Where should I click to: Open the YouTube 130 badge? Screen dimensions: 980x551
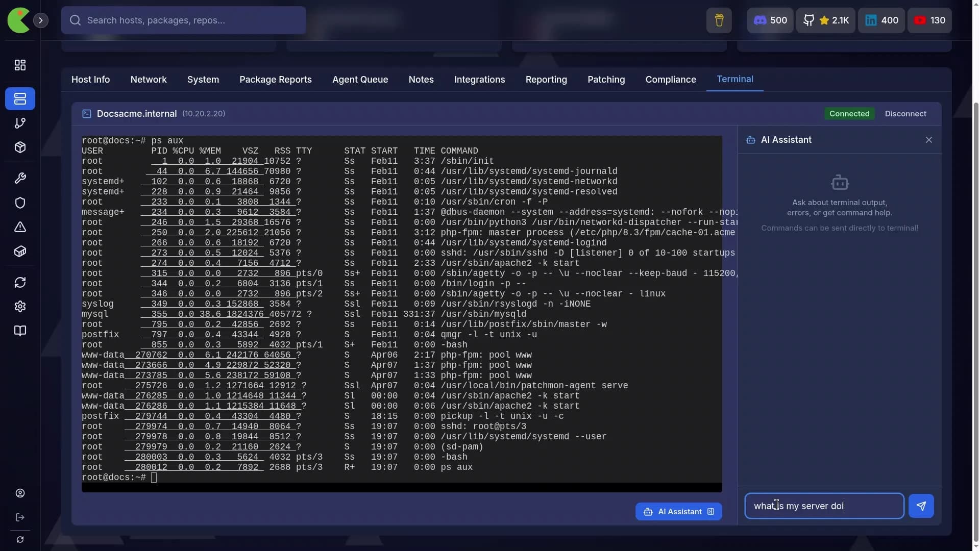pos(929,20)
